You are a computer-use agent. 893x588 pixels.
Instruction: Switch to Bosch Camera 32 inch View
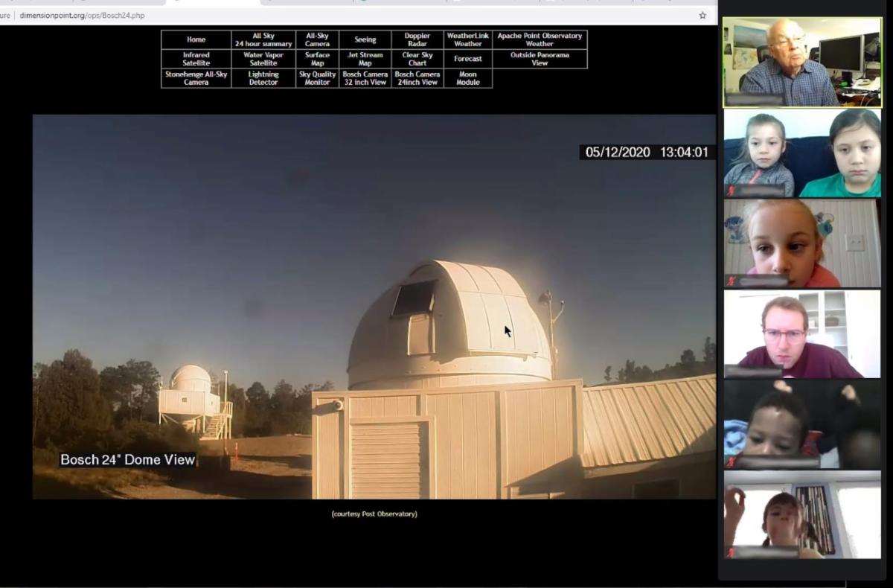[365, 78]
